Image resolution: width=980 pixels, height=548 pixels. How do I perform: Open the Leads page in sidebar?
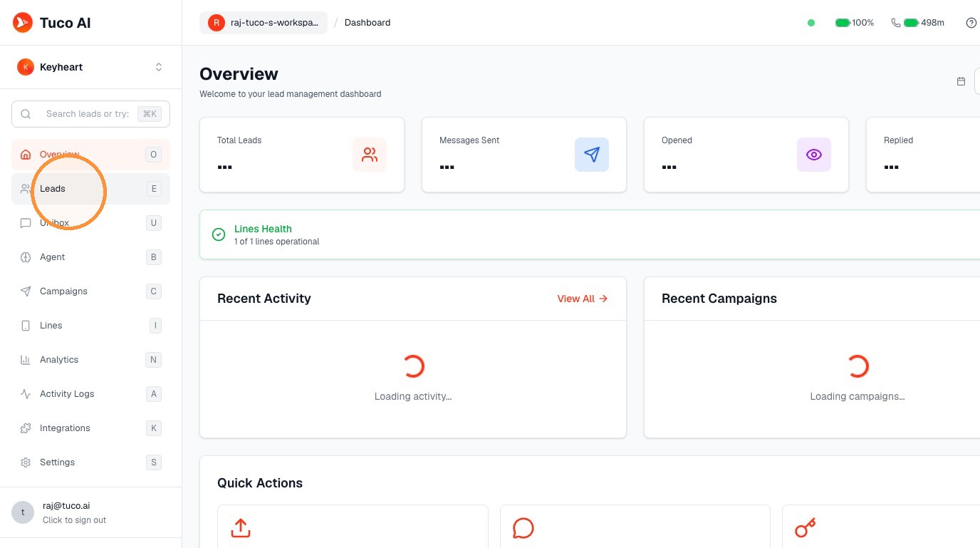91,189
